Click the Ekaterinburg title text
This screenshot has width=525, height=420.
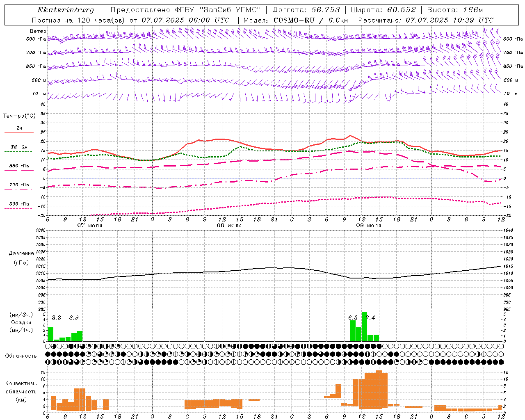click(66, 10)
